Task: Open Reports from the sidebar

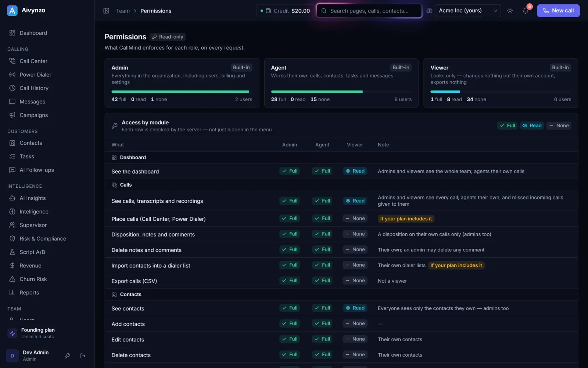Action: (47, 293)
